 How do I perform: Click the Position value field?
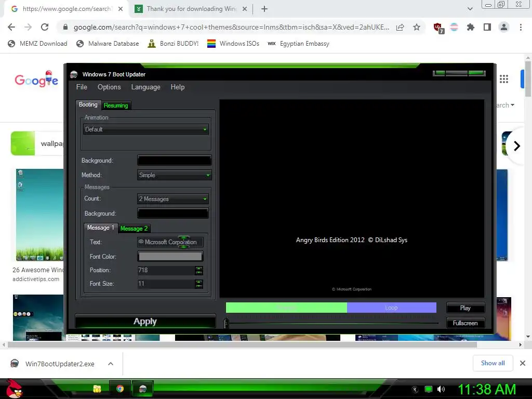point(166,270)
